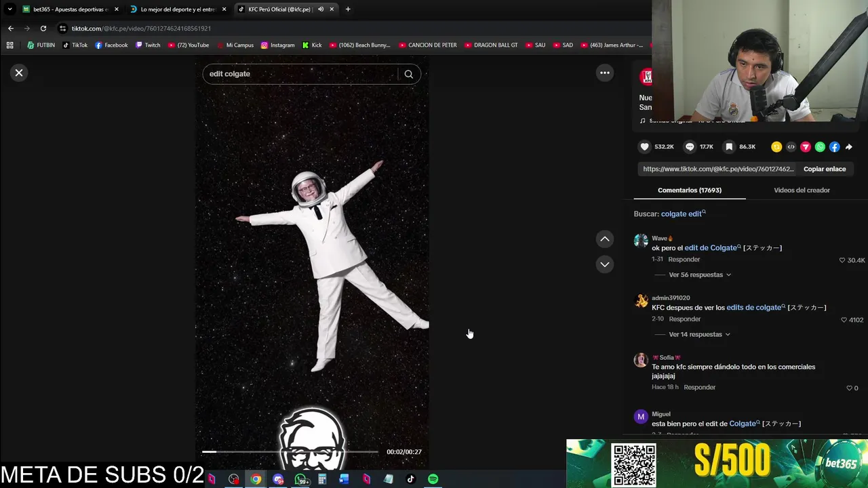Mute the KFC Perú tab via speaker icon
868x488 pixels.
point(320,9)
